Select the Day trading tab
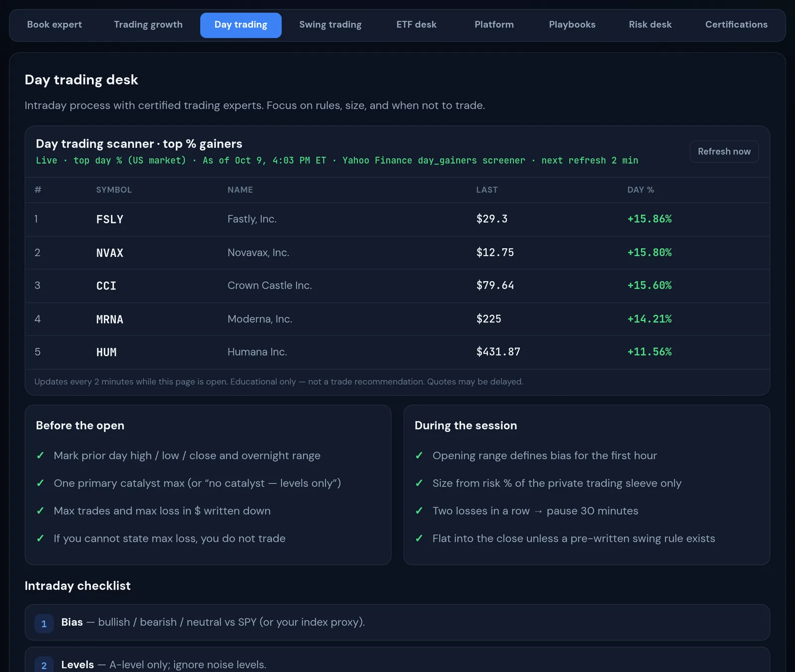The image size is (795, 672). [241, 25]
